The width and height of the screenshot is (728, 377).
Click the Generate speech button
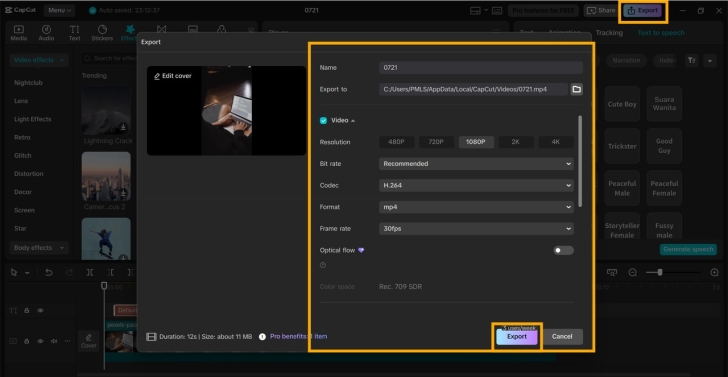pyautogui.click(x=688, y=249)
